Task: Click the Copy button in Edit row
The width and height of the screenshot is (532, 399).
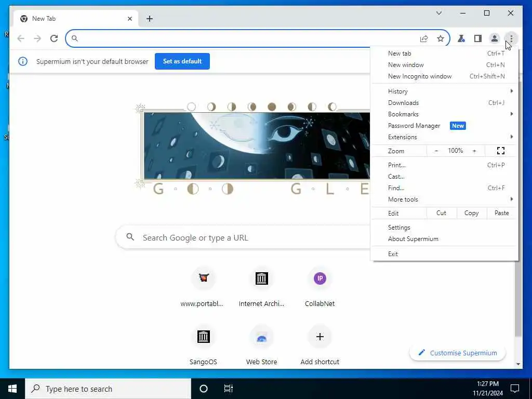Action: 471,213
